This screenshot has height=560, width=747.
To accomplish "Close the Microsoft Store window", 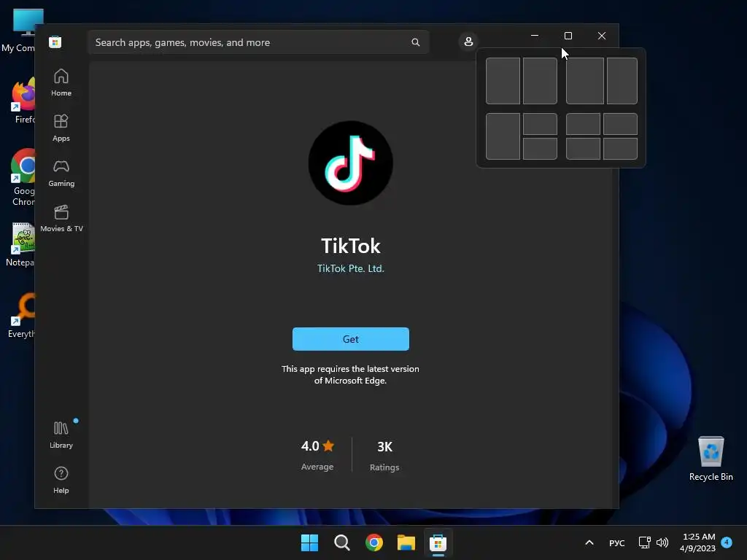I will click(x=602, y=36).
